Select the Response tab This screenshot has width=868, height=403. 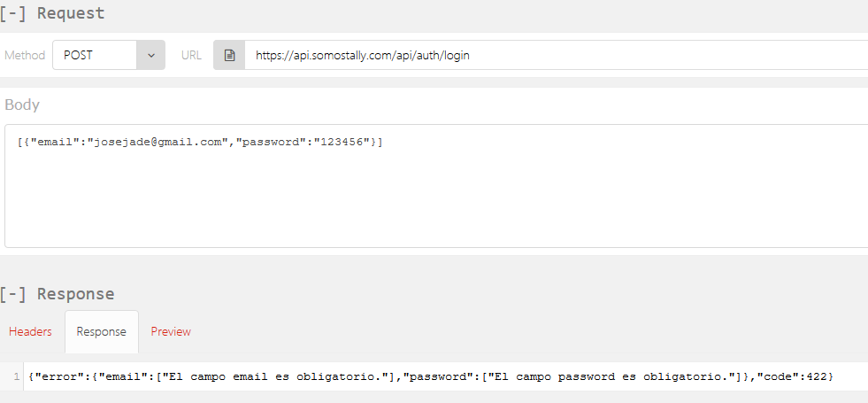(x=101, y=331)
